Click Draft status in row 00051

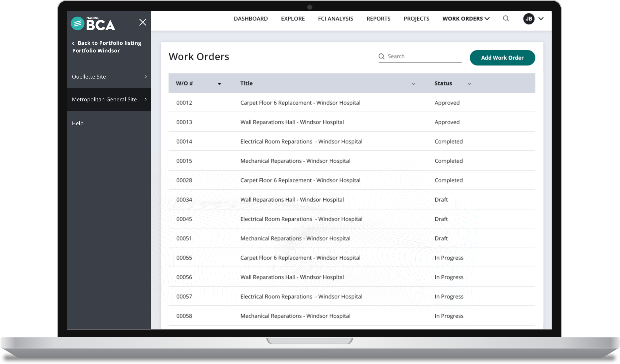coord(441,238)
